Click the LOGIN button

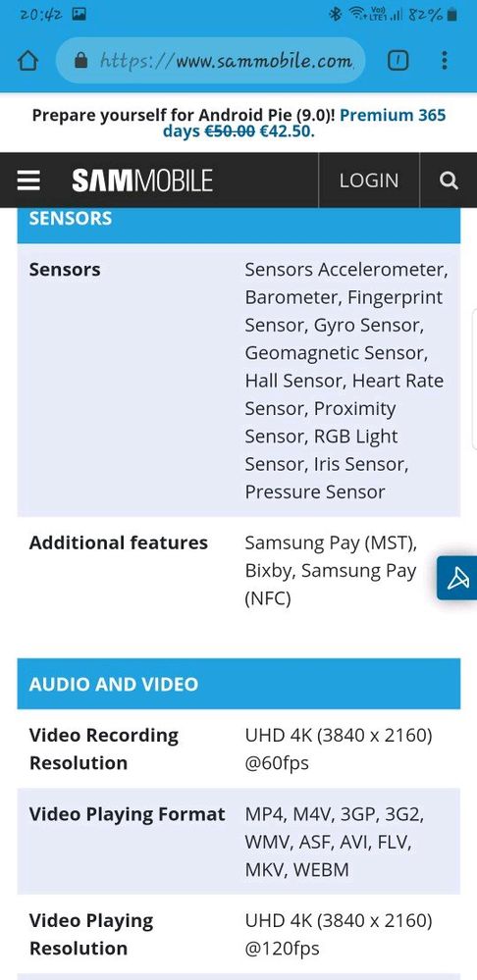[x=369, y=181]
